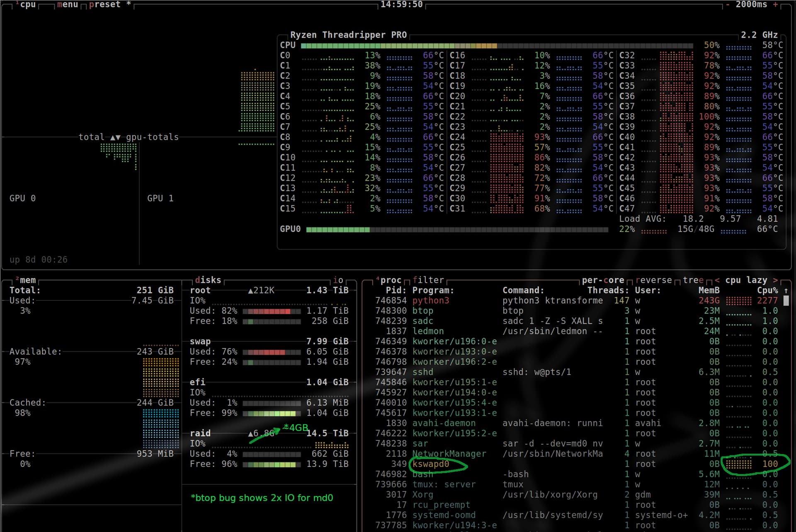This screenshot has height=532, width=796.
Task: Select next sort column with right arrow
Action: pos(775,280)
